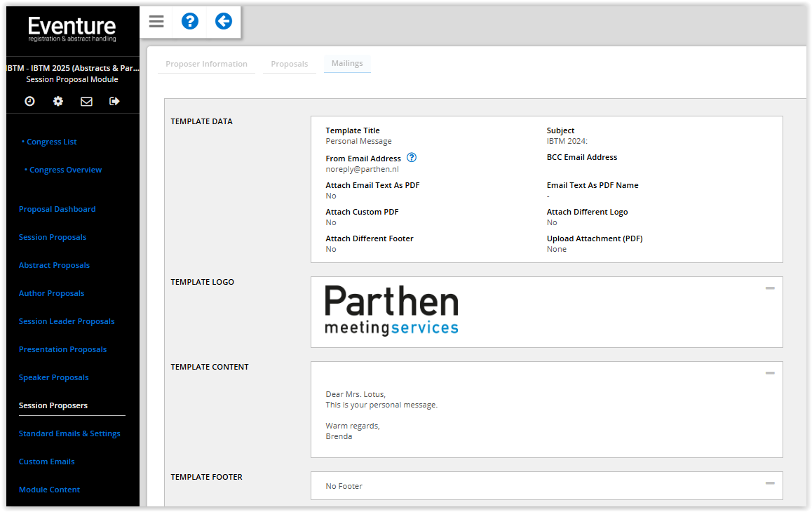Navigate to Session Proposals
The height and width of the screenshot is (512, 812).
coord(53,237)
